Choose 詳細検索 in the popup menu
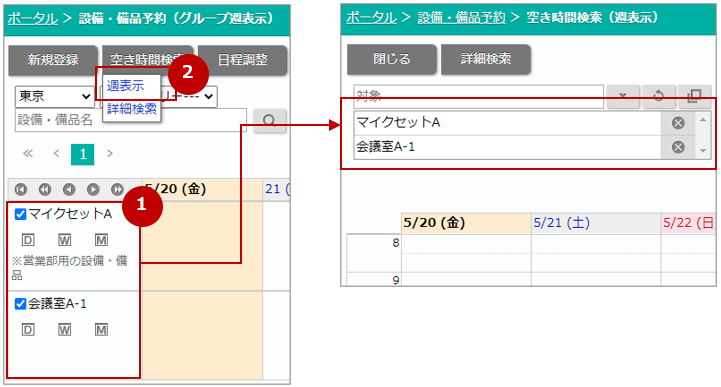Image resolution: width=721 pixels, height=387 pixels. pos(132,109)
